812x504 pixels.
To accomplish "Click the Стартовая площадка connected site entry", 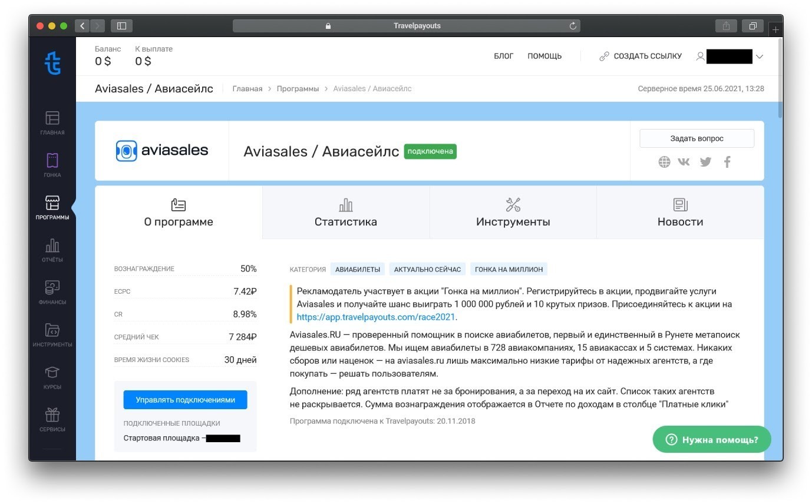I will point(182,438).
